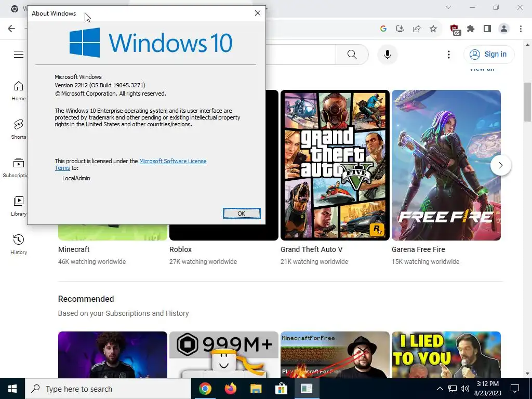Search with voice microphone button
This screenshot has height=399, width=532.
coord(388,54)
